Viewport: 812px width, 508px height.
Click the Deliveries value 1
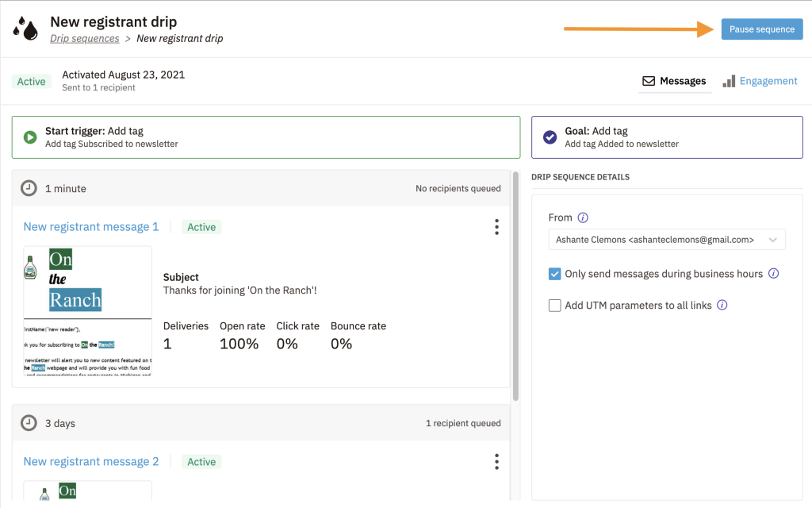click(x=167, y=344)
